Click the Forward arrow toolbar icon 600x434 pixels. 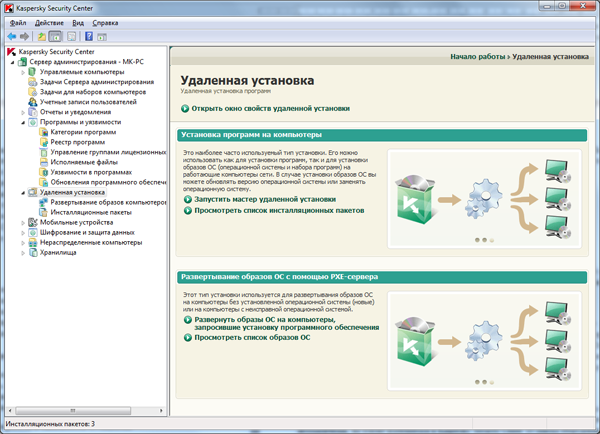(x=24, y=36)
